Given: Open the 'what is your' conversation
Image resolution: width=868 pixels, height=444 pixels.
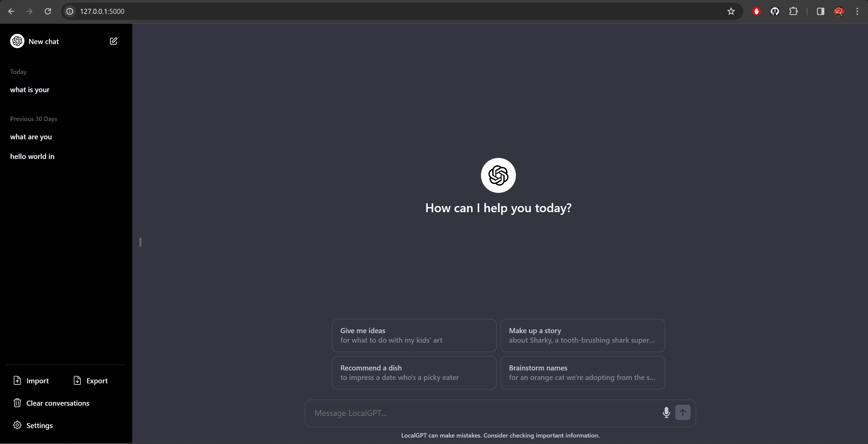Looking at the screenshot, I should (30, 90).
